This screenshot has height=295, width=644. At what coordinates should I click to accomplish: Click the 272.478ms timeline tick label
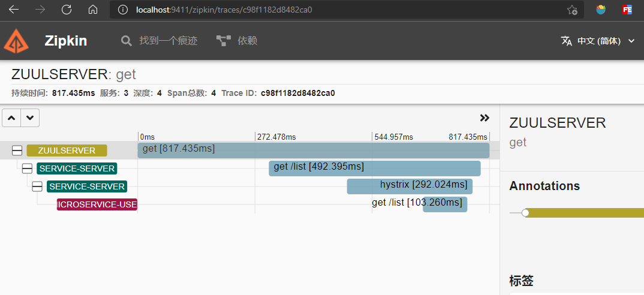(276, 137)
